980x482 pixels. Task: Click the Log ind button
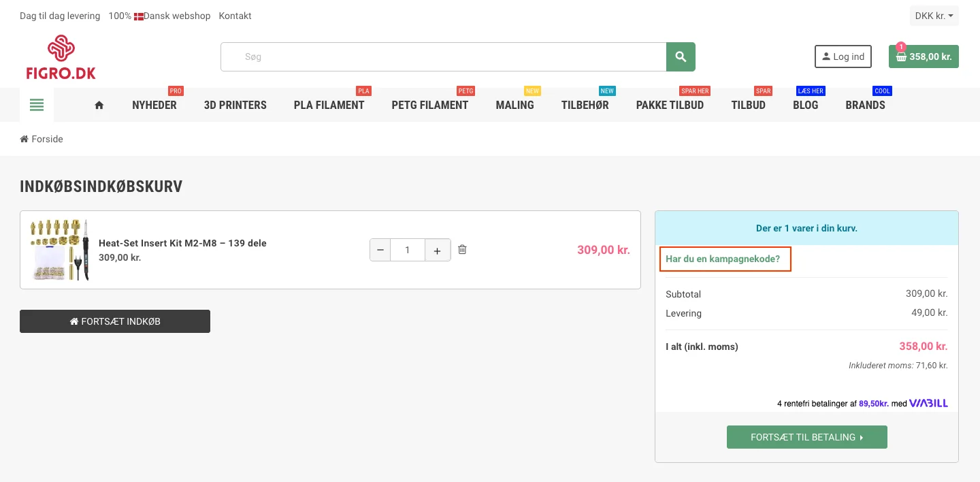click(x=843, y=57)
